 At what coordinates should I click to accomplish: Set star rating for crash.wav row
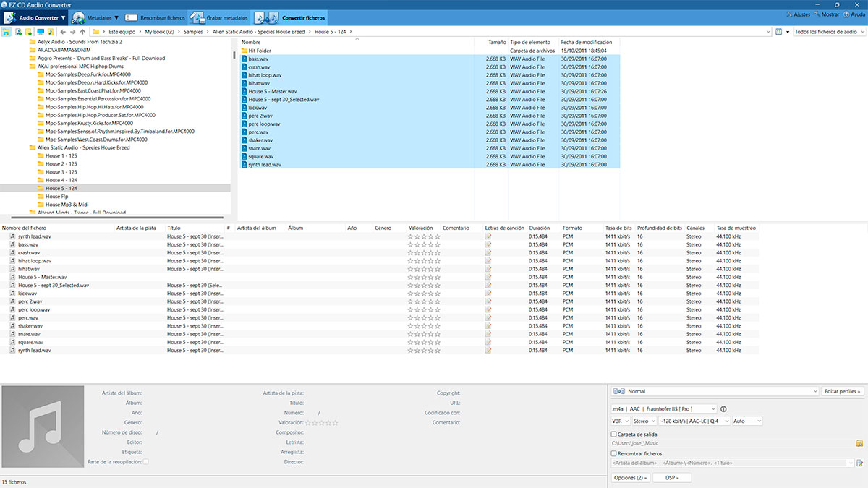click(x=424, y=252)
